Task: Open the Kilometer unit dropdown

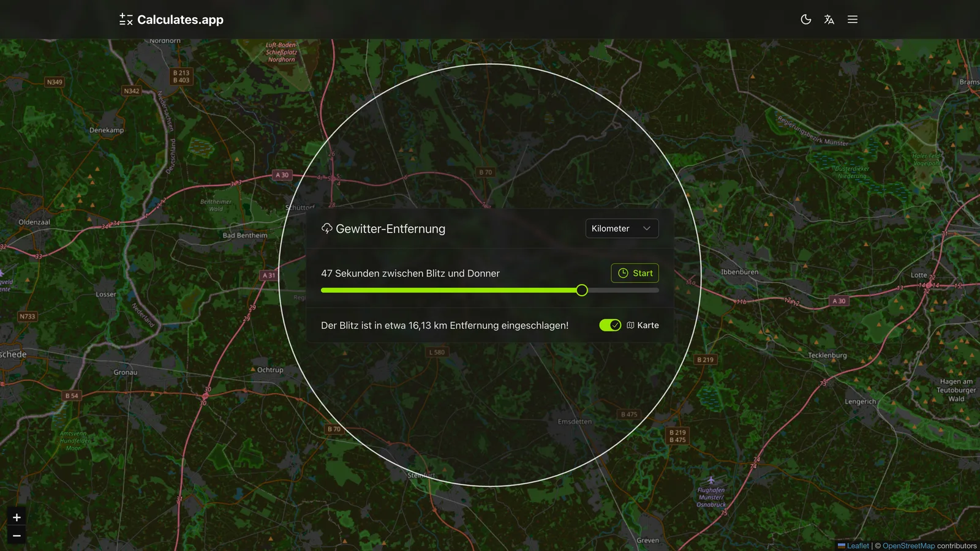Action: tap(622, 228)
